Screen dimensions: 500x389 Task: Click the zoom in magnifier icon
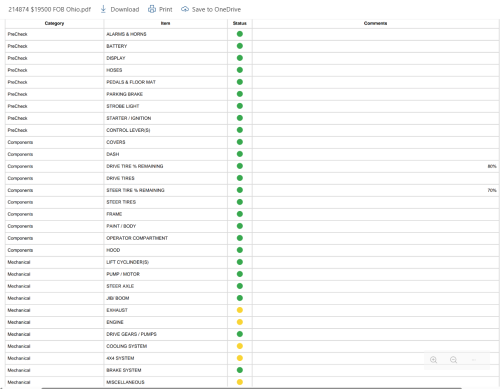coord(433,360)
